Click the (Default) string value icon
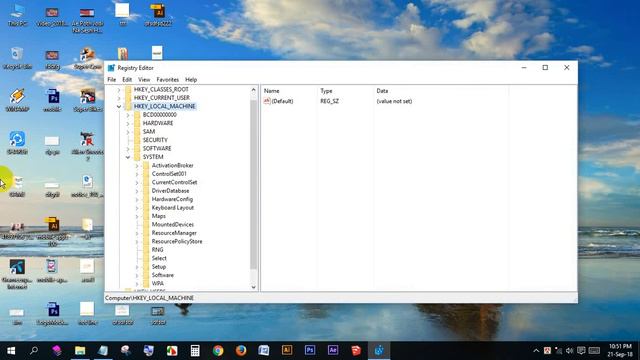 click(267, 101)
